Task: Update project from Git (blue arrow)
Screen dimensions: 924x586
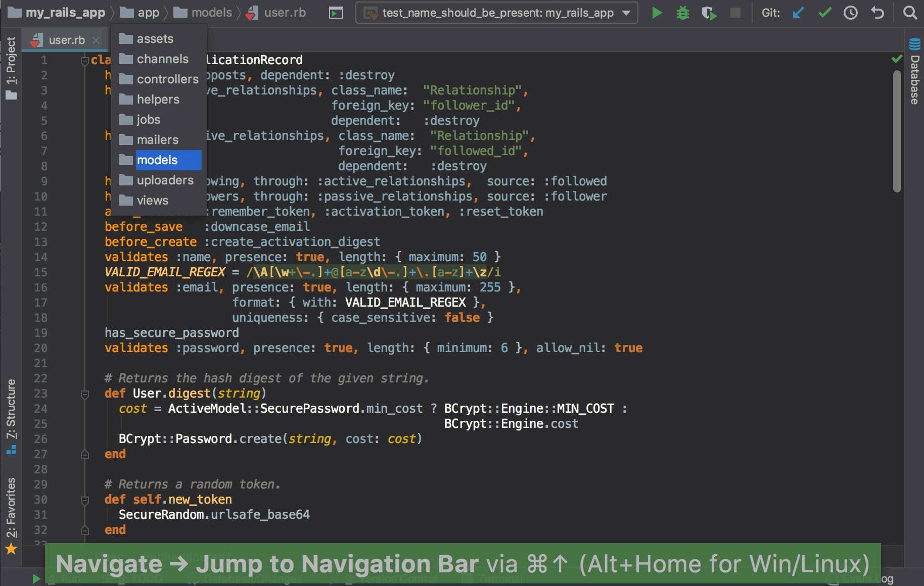Action: point(799,13)
